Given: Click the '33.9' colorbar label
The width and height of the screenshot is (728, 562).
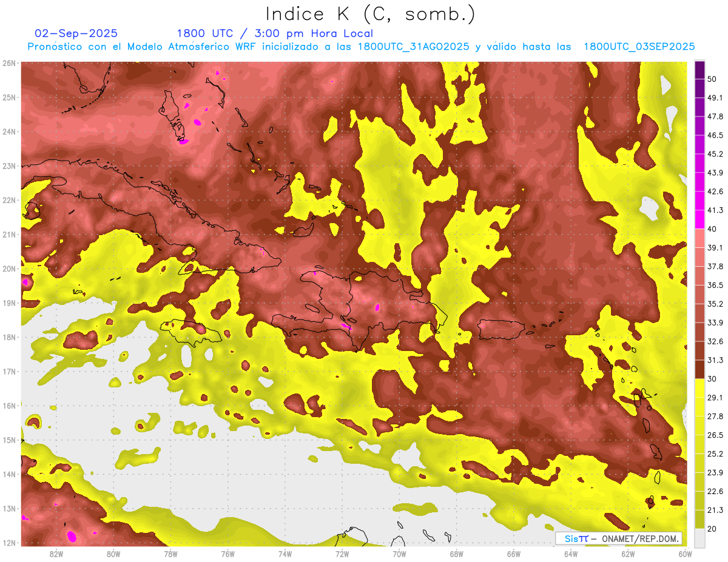Looking at the screenshot, I should pos(715,323).
